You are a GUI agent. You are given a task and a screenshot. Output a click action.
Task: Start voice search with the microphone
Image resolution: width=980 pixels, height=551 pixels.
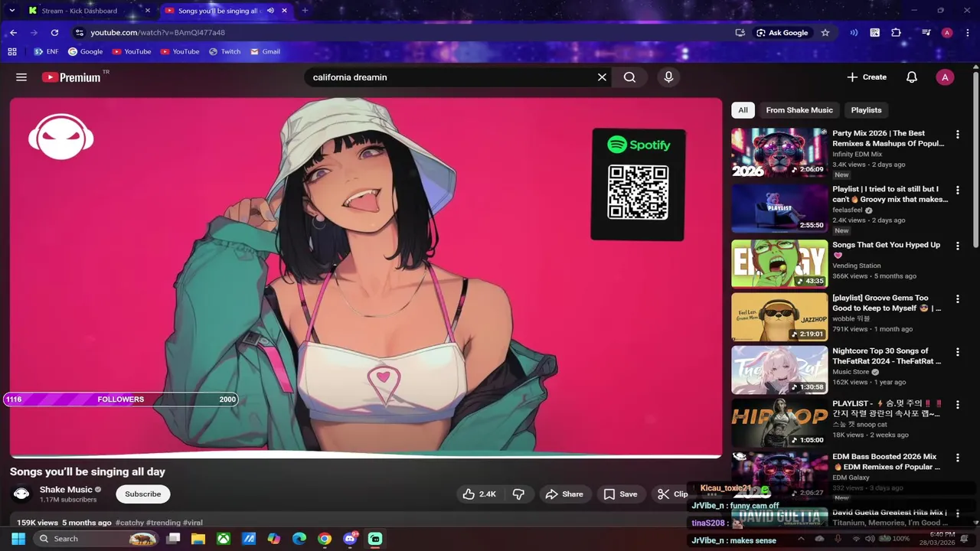[668, 77]
